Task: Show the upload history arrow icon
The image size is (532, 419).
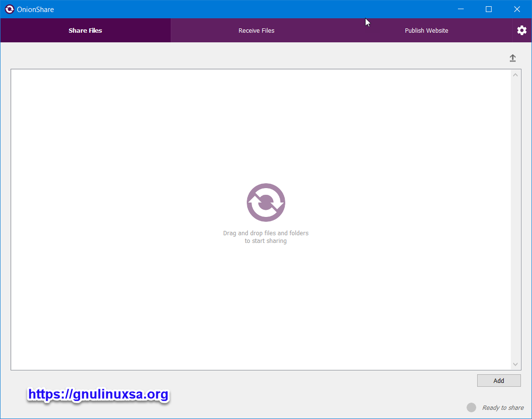Action: click(513, 58)
